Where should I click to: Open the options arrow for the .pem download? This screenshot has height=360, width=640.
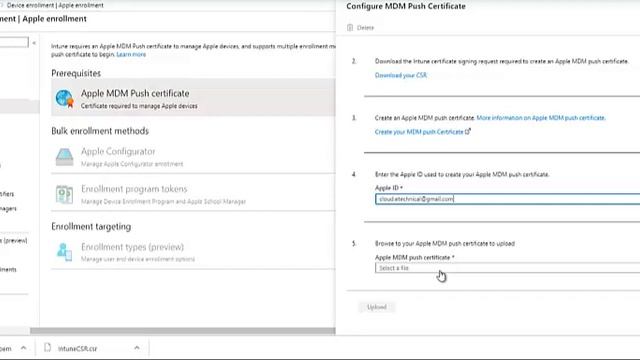(23, 348)
